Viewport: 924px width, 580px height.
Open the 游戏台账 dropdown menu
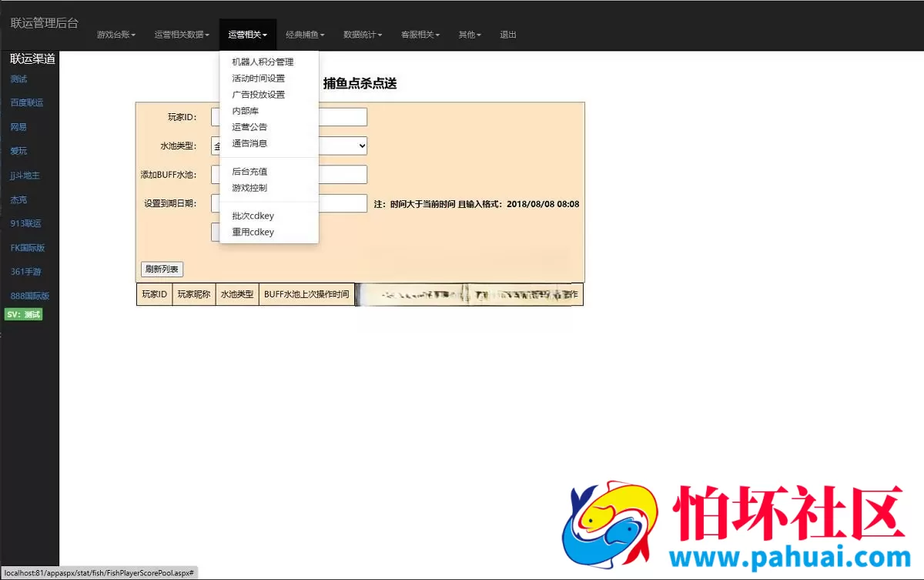coord(116,35)
